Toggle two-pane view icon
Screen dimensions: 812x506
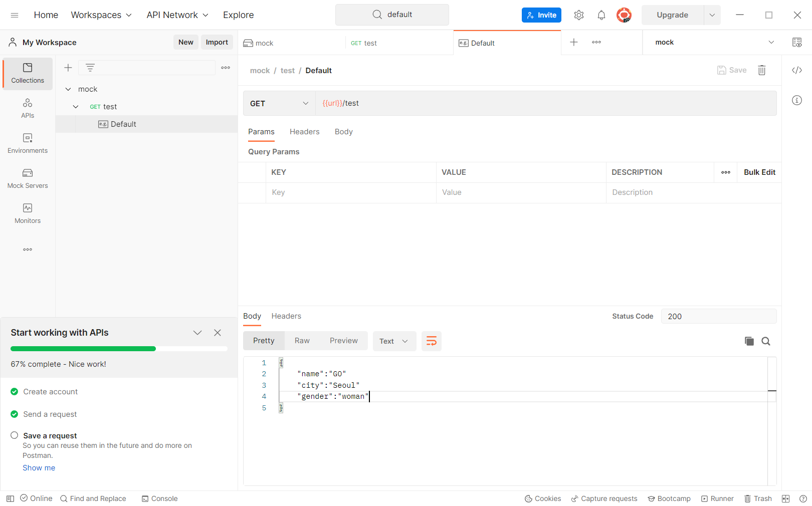click(786, 498)
